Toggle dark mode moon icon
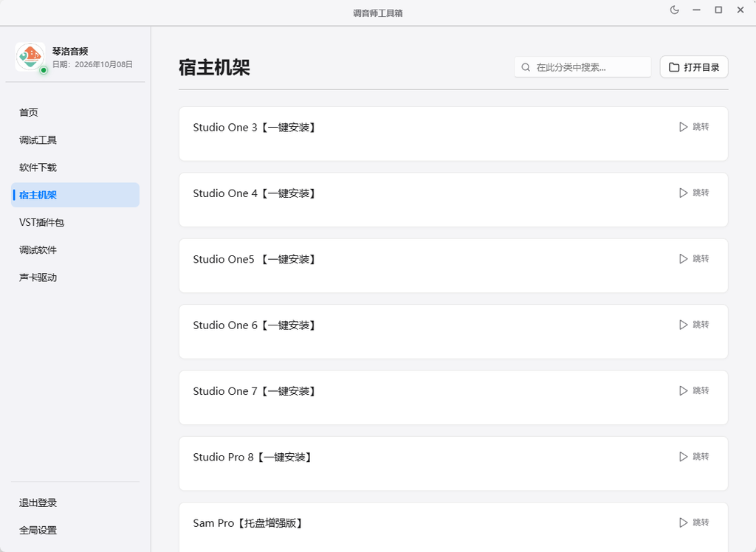This screenshot has height=552, width=756. pos(675,10)
